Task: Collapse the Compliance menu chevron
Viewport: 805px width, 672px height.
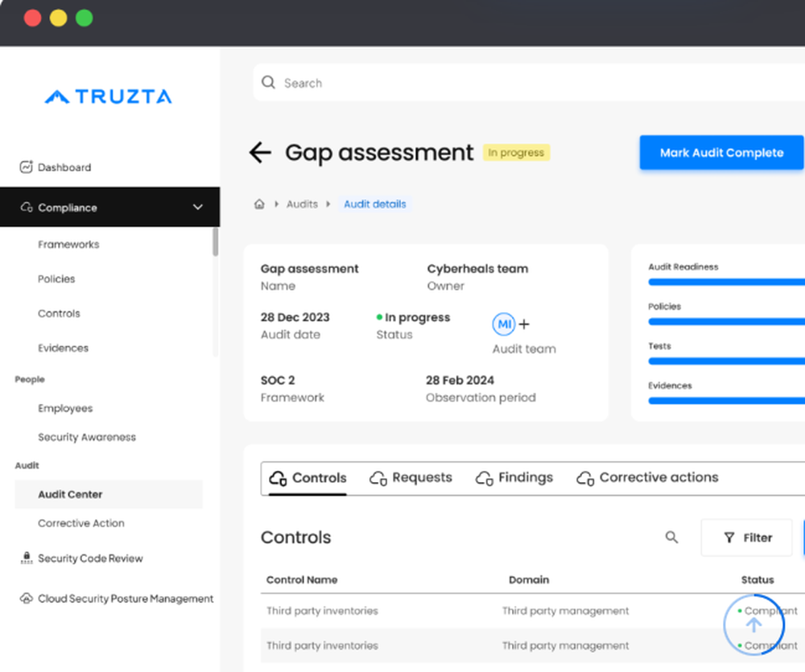Action: 197,207
